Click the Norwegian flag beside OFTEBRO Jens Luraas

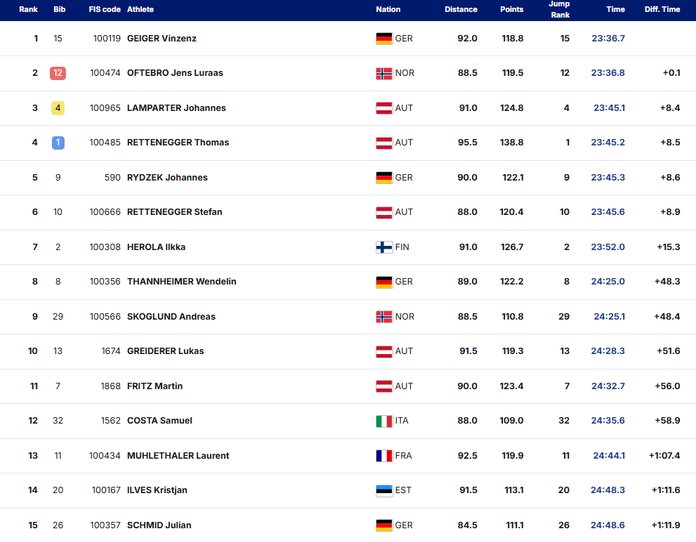point(383,73)
